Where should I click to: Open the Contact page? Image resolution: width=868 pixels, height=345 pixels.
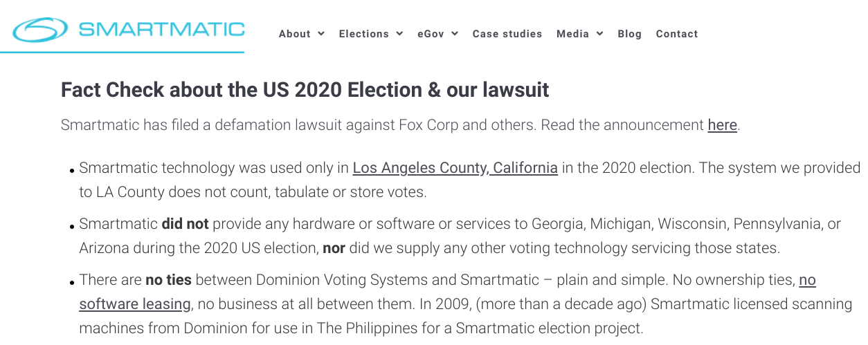tap(676, 34)
